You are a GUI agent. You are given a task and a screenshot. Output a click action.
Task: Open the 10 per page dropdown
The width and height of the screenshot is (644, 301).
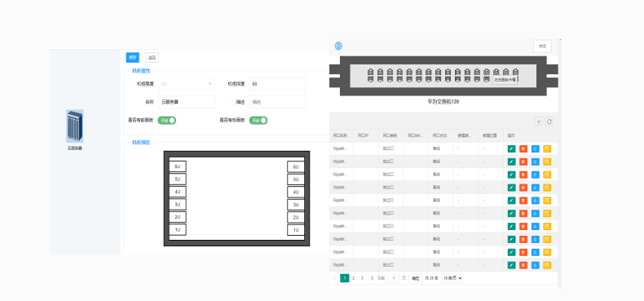[x=452, y=278]
